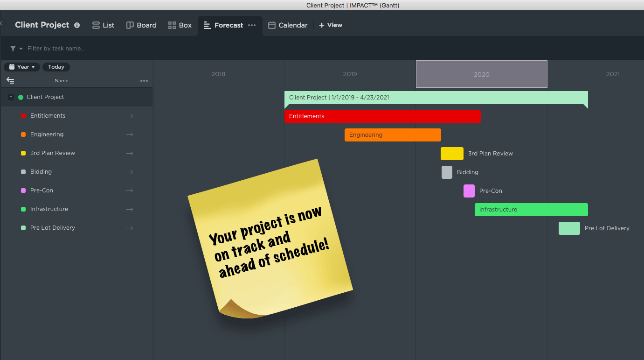Add a new view with + View
This screenshot has height=360, width=644.
click(331, 25)
